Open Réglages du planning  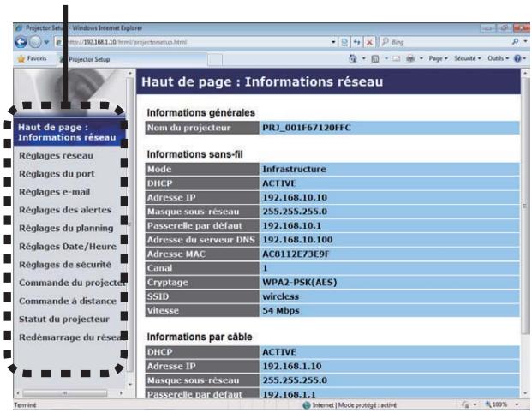pyautogui.click(x=66, y=229)
